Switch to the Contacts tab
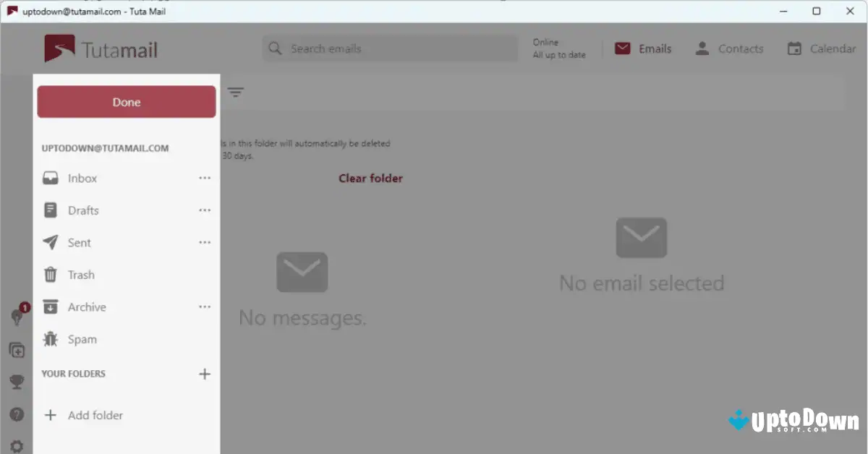This screenshot has height=454, width=868. click(x=729, y=48)
